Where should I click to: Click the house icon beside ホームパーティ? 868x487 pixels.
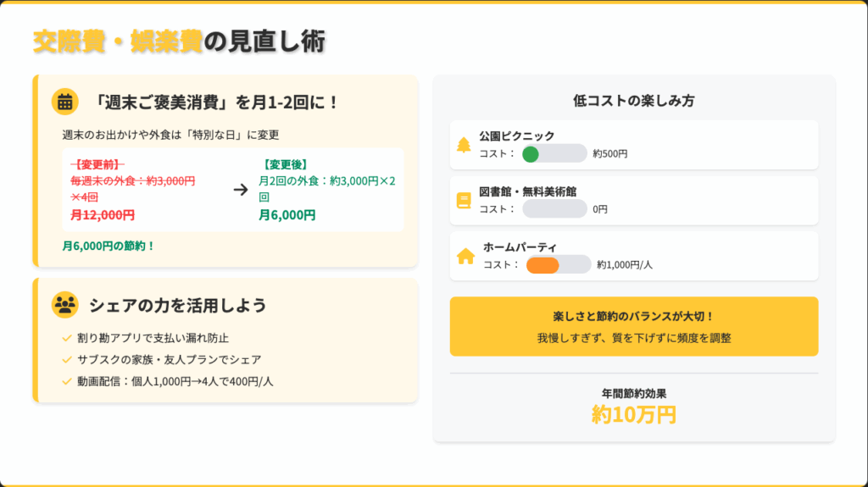pyautogui.click(x=465, y=256)
